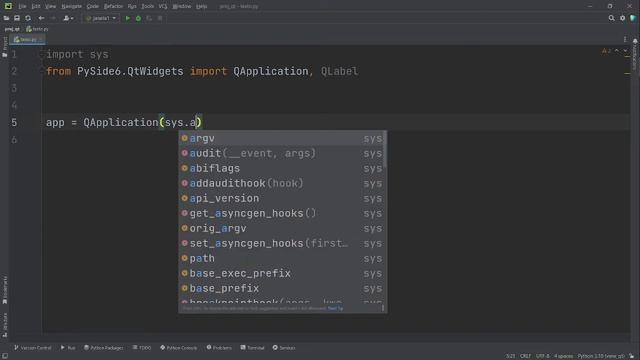Select argv completion suggestion
This screenshot has width=640, height=360.
click(282, 138)
